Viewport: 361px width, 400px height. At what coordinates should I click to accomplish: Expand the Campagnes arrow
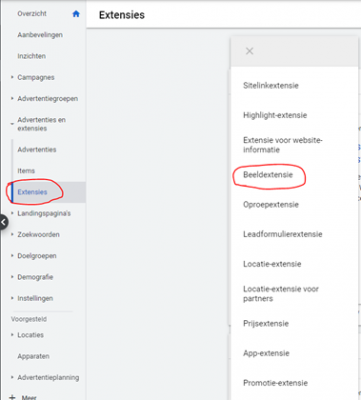(x=12, y=77)
